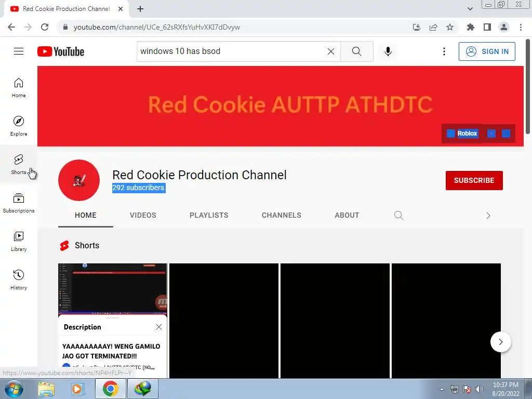Image resolution: width=532 pixels, height=399 pixels.
Task: Click the install/download page icon in address bar
Action: (x=416, y=27)
